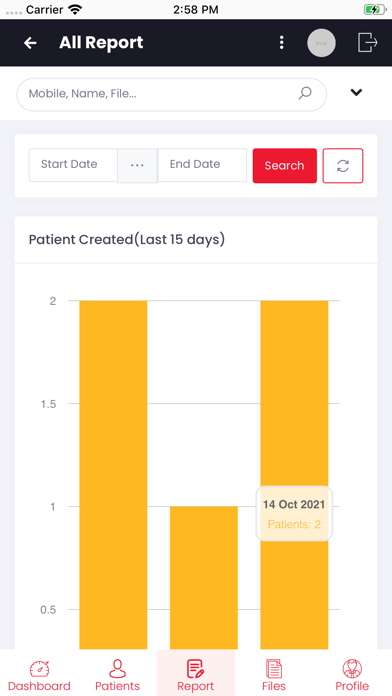Go back using the arrow icon
The height and width of the screenshot is (696, 392).
tap(30, 43)
